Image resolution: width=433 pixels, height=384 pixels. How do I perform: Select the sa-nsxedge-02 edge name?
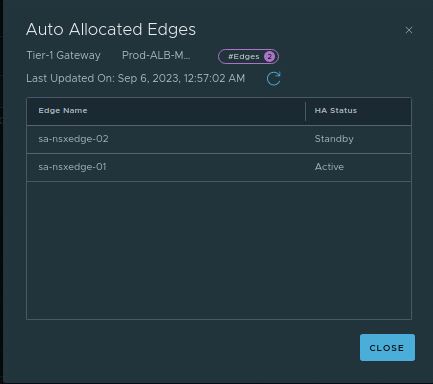[x=73, y=139]
